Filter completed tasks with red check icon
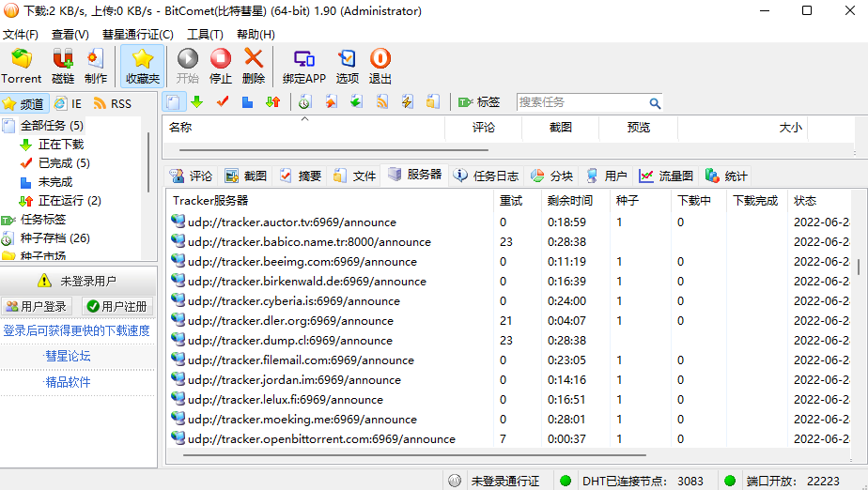 (x=223, y=101)
